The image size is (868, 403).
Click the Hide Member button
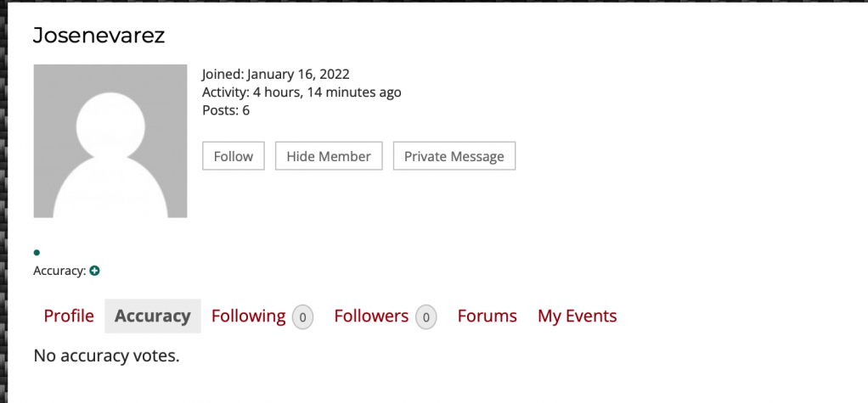pyautogui.click(x=329, y=156)
